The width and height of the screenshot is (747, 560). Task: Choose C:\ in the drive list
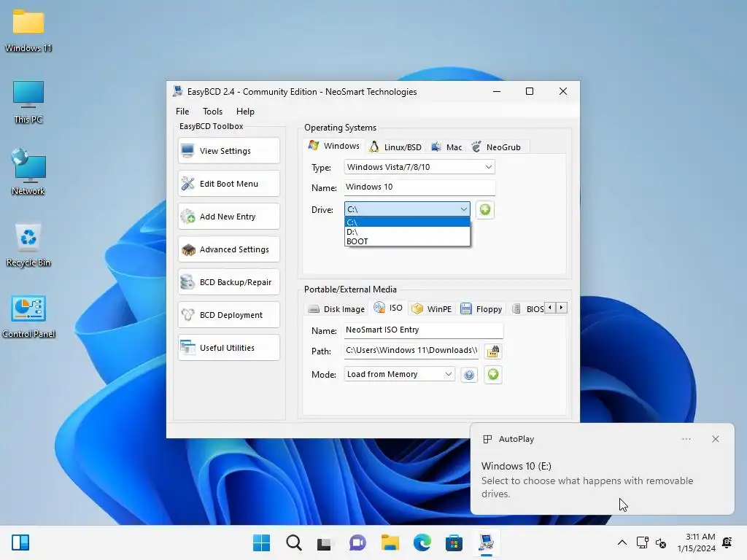tap(407, 222)
